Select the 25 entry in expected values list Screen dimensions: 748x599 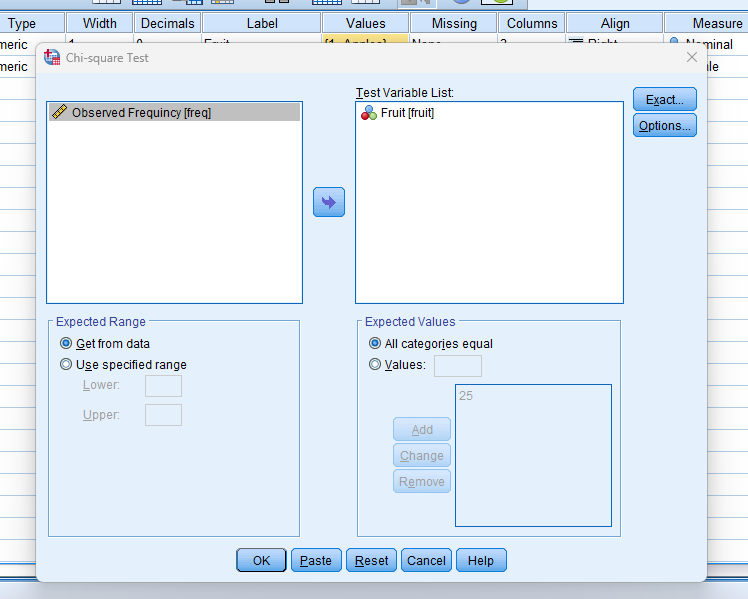tap(466, 396)
